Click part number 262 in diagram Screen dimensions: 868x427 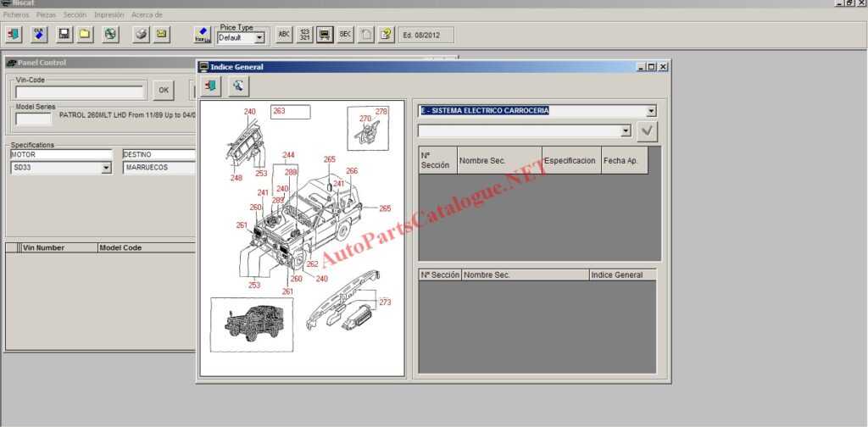312,264
